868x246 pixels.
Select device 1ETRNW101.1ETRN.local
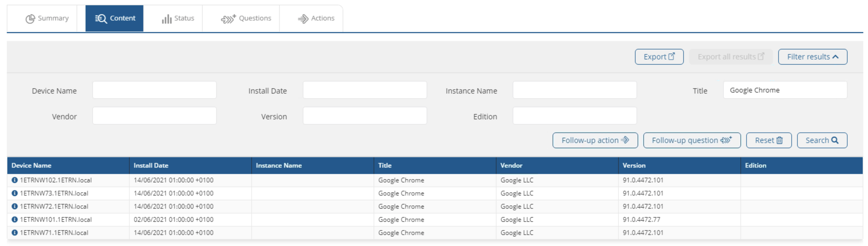tap(56, 220)
